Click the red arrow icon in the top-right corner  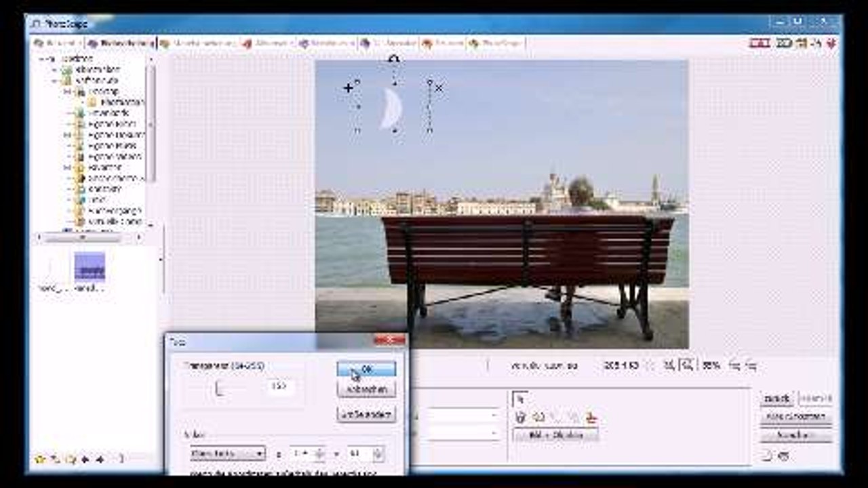[832, 43]
